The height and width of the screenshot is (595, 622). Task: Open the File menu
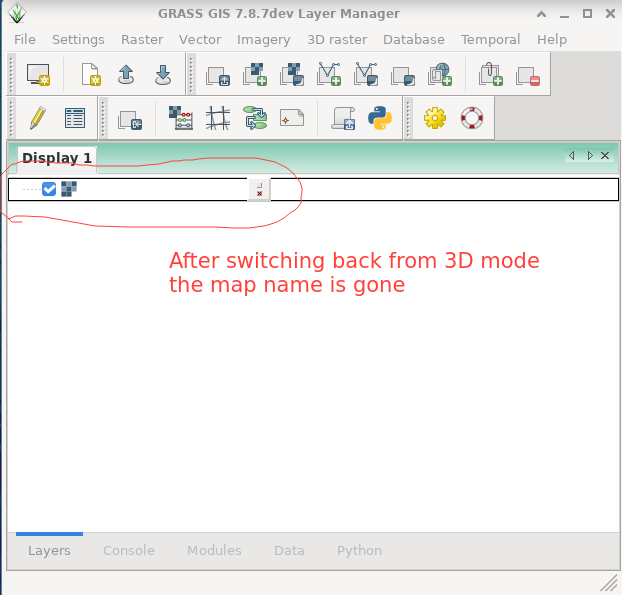pyautogui.click(x=25, y=39)
